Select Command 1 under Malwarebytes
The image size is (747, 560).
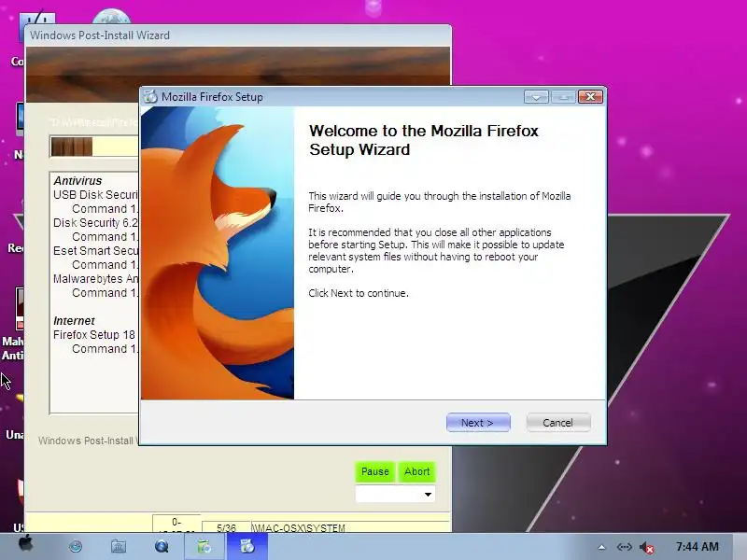tap(106, 293)
